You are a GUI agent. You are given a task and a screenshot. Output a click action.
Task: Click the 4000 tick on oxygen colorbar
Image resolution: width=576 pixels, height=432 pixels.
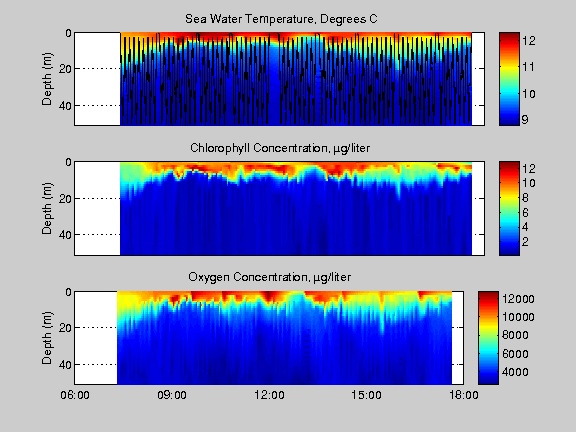coord(516,372)
